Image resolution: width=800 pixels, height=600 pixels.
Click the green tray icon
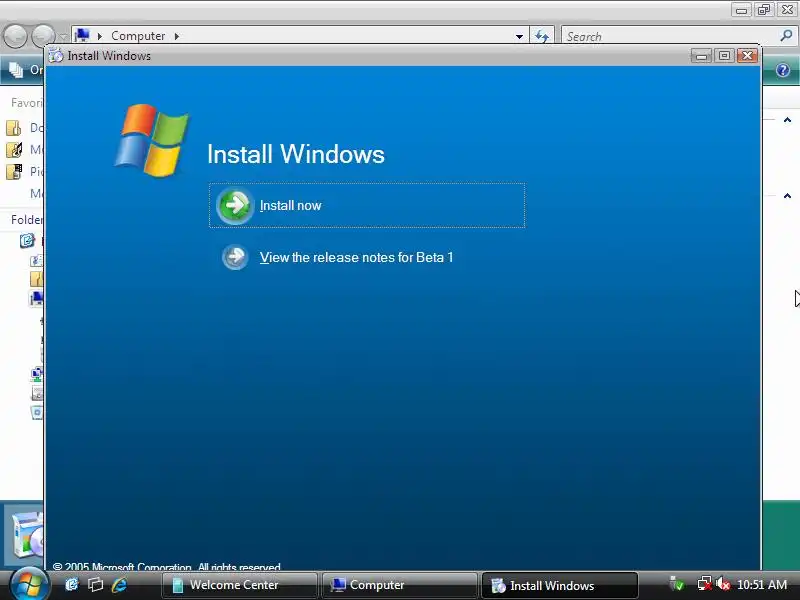pos(677,584)
